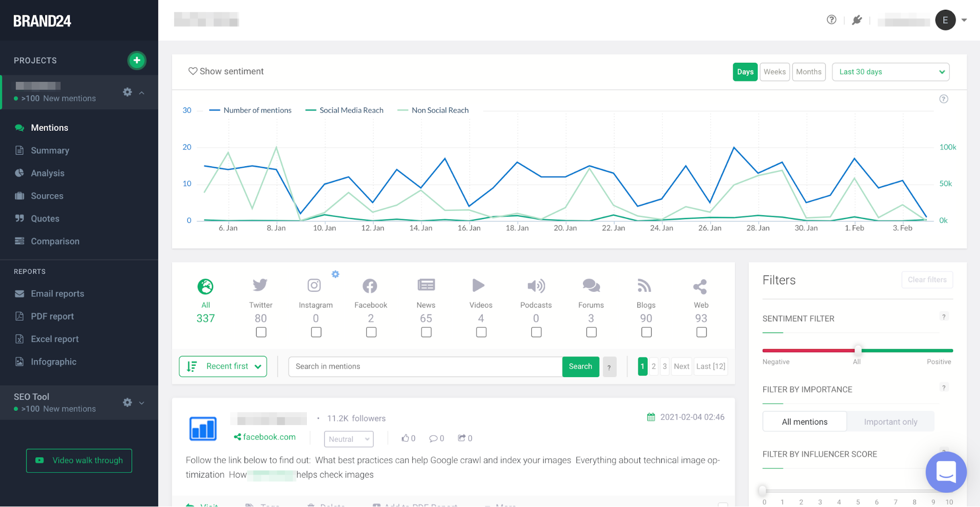Open the help question mark icon in header
The height and width of the screenshot is (507, 980).
831,20
